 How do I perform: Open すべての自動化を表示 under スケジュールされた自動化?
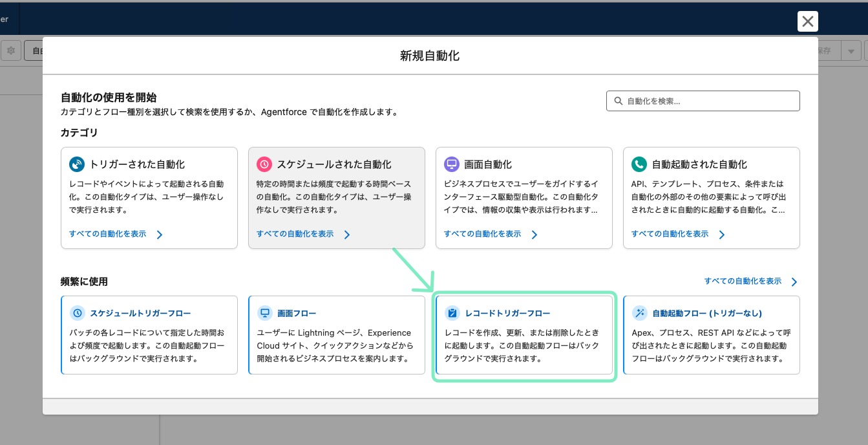pos(295,234)
